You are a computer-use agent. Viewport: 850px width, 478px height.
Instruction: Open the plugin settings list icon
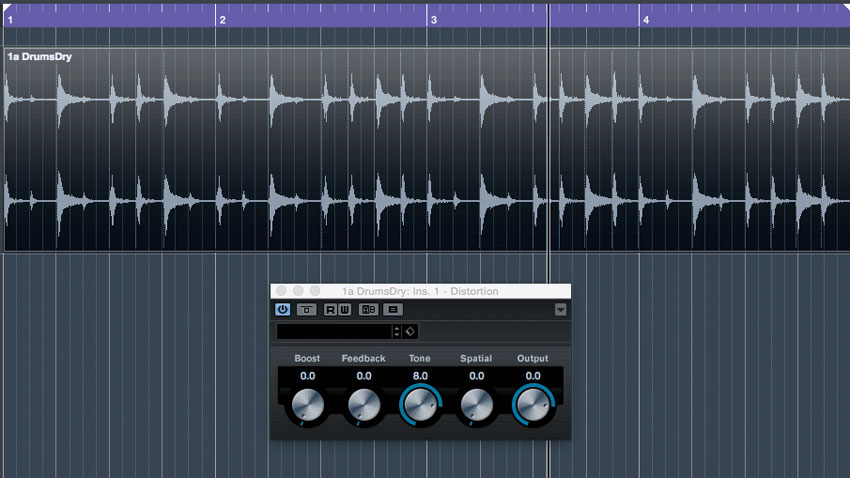pos(393,309)
